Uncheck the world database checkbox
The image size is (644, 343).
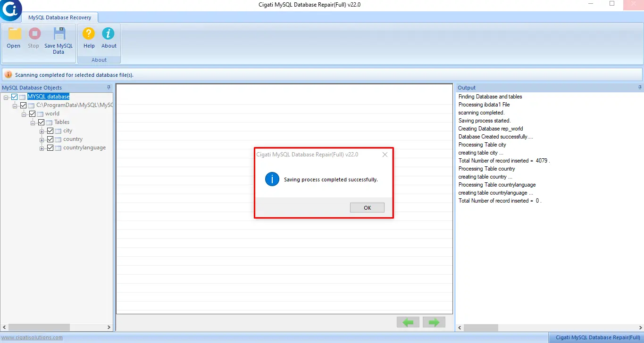32,114
